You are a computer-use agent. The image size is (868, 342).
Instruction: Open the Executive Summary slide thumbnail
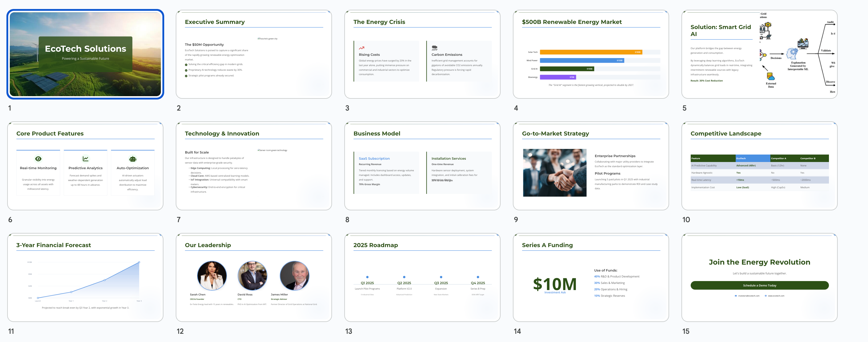point(253,54)
